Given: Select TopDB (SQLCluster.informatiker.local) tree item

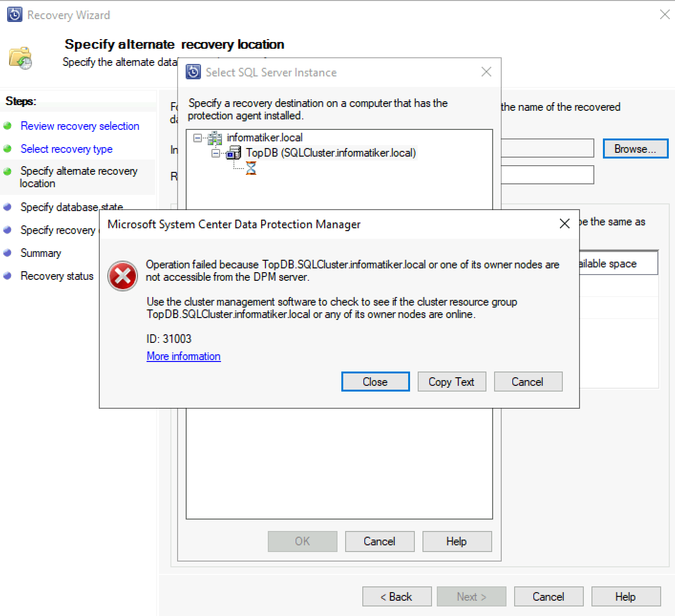Looking at the screenshot, I should tap(331, 153).
